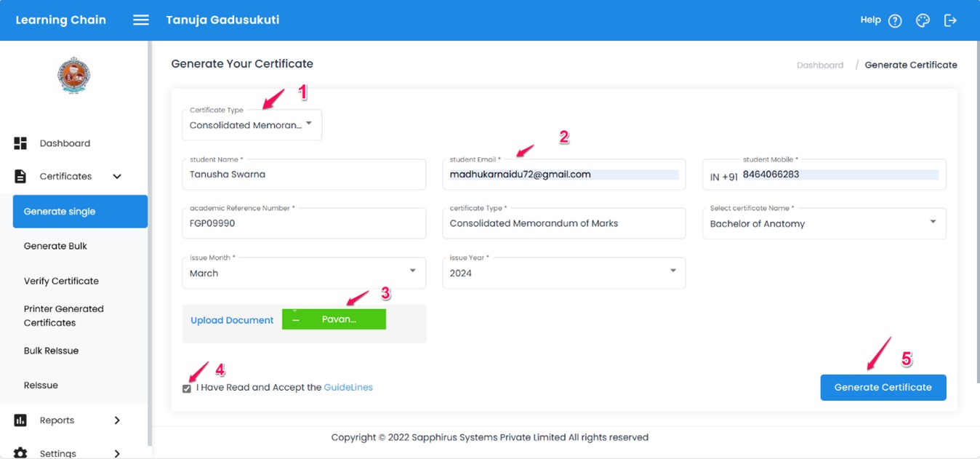980x459 pixels.
Task: Open the Certificate Type dropdown
Action: pos(252,125)
